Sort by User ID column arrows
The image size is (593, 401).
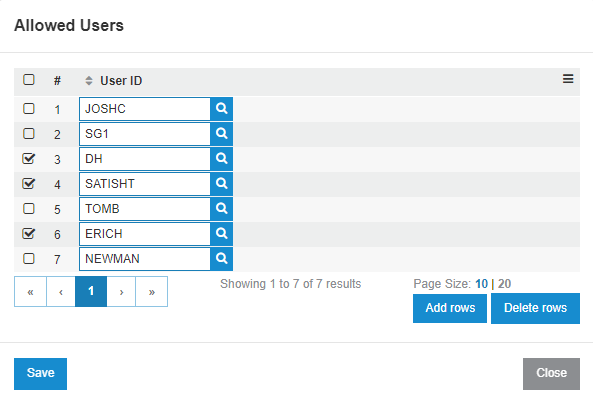point(89,81)
